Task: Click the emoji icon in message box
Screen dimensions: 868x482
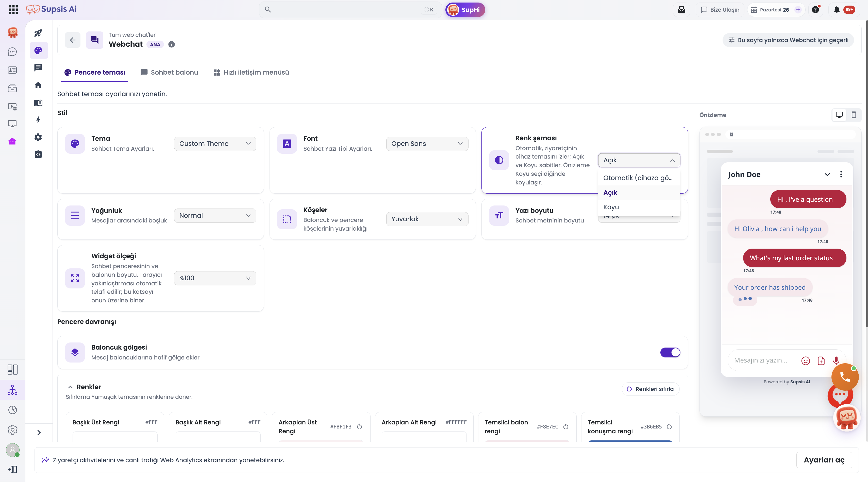Action: tap(805, 361)
